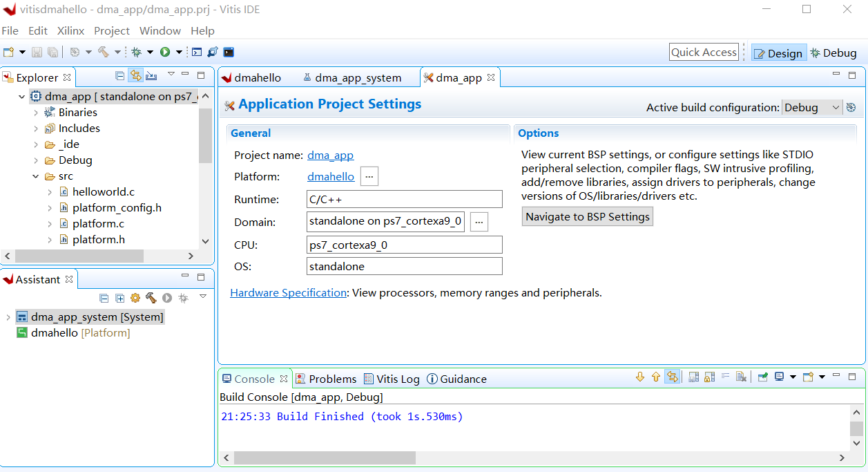Screen dimensions: 868x472
Task: Collapse all items in the Assistant panel
Action: coord(104,298)
